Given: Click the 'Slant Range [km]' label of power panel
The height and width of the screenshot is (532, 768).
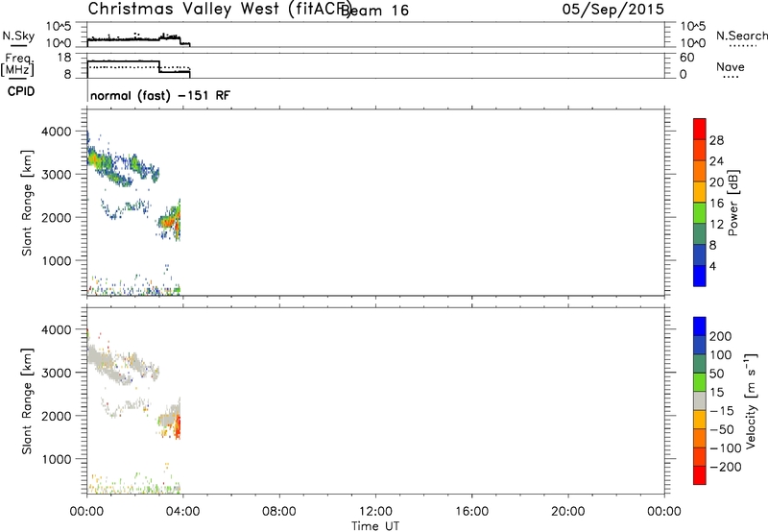Looking at the screenshot, I should 27,203.
